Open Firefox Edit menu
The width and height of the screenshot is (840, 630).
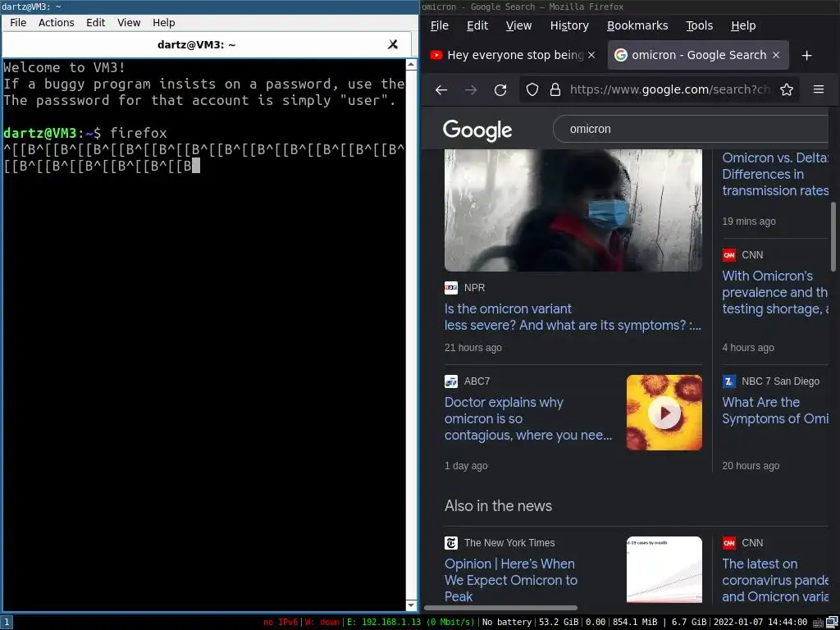[x=477, y=25]
